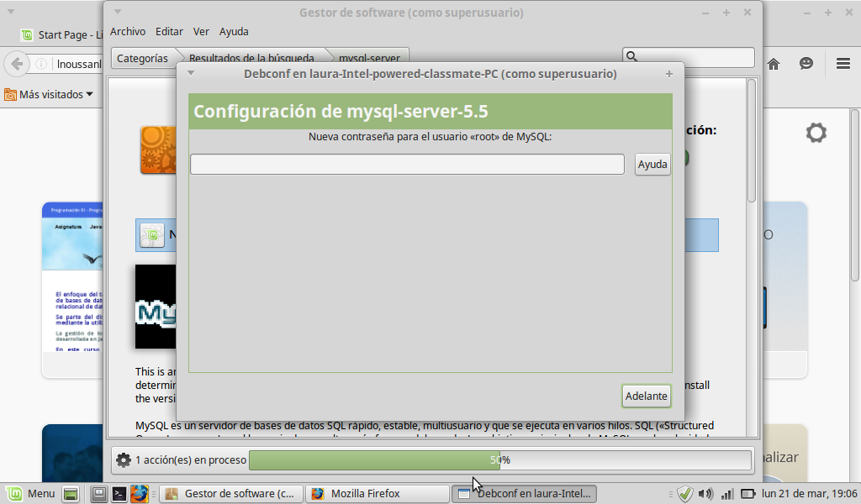The image size is (861, 504).
Task: Click the installation progress bar
Action: (x=499, y=459)
